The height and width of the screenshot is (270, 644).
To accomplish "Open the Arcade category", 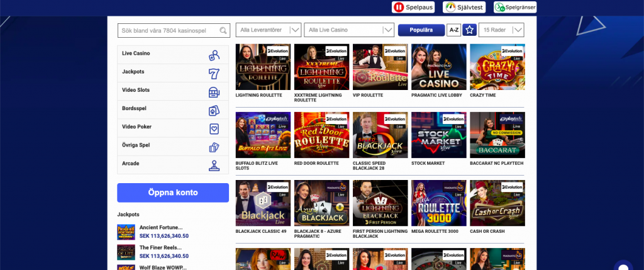I will click(x=173, y=165).
